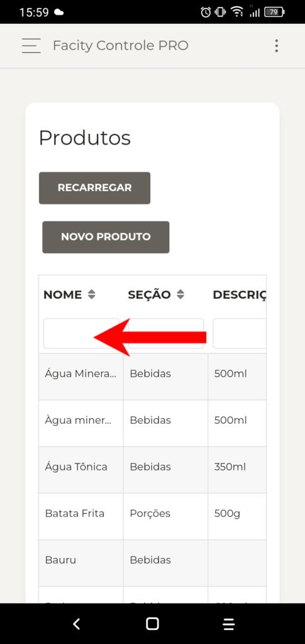The width and height of the screenshot is (305, 644).
Task: Click the RECARREGAR button
Action: click(94, 188)
